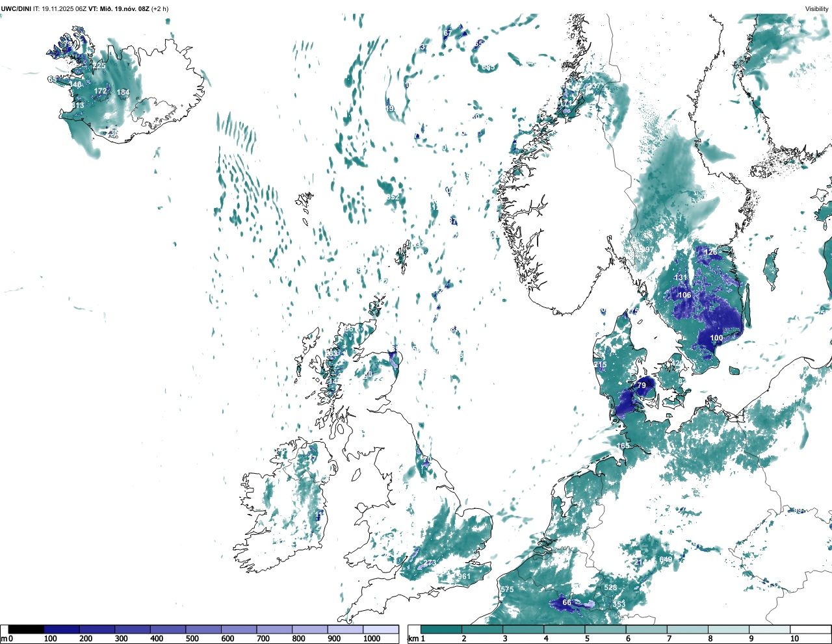Click the pale lavender swatch above 1000 m
Image resolution: width=832 pixels, height=644 pixels.
[381, 629]
